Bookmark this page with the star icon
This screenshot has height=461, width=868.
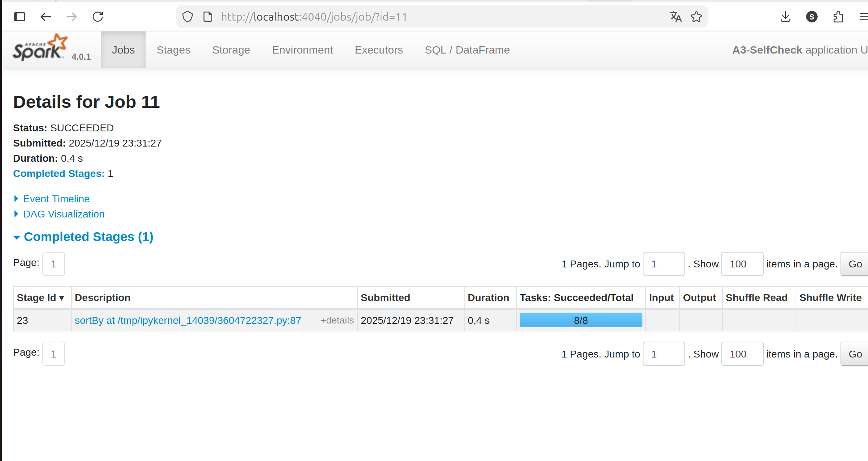point(696,17)
